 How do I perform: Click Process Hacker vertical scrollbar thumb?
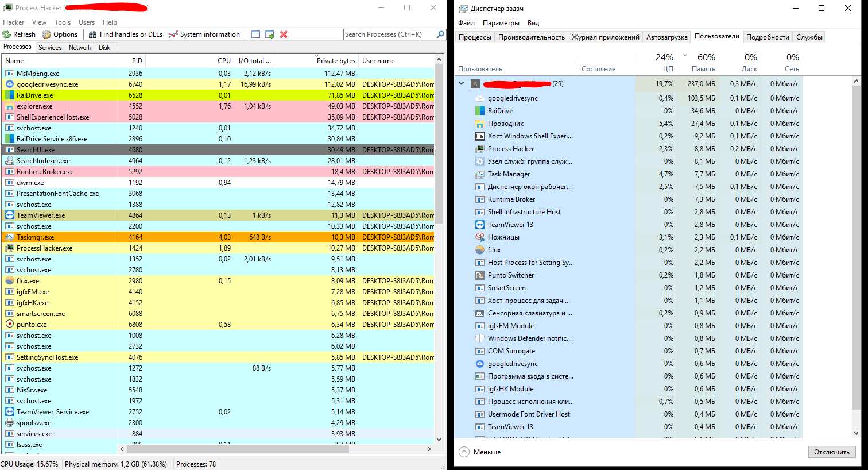pyautogui.click(x=439, y=144)
